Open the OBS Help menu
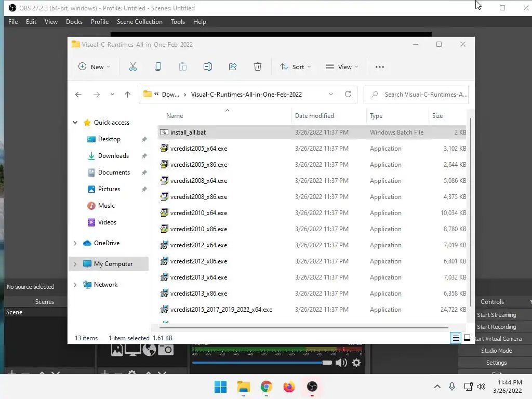This screenshot has width=532, height=399. pyautogui.click(x=199, y=22)
